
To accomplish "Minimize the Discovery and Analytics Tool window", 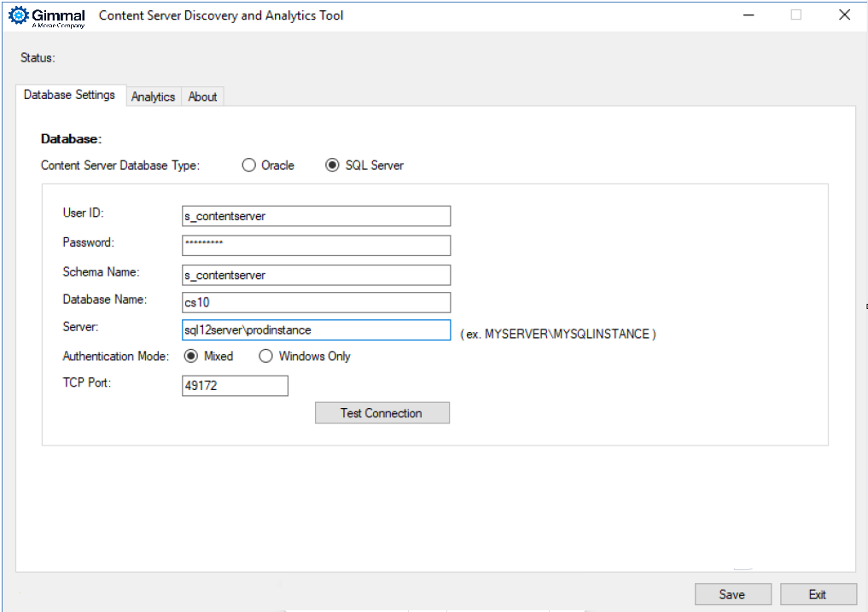I will pyautogui.click(x=748, y=15).
